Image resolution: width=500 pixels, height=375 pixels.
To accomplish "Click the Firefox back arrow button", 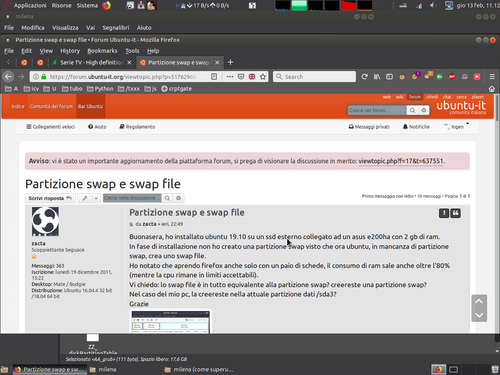I will 8,77.
